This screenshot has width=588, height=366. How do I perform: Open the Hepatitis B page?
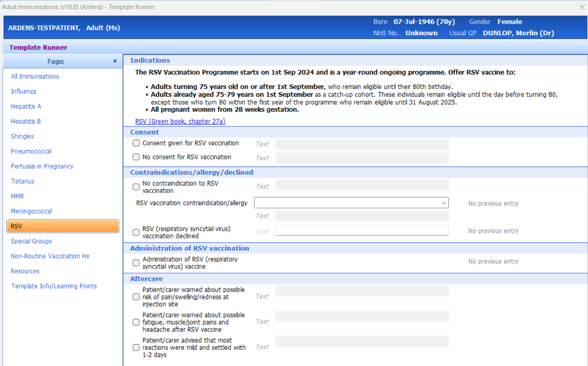26,121
